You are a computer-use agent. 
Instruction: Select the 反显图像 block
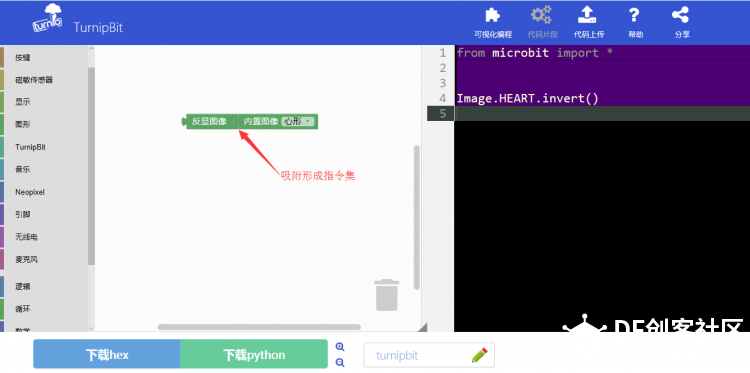coord(209,121)
